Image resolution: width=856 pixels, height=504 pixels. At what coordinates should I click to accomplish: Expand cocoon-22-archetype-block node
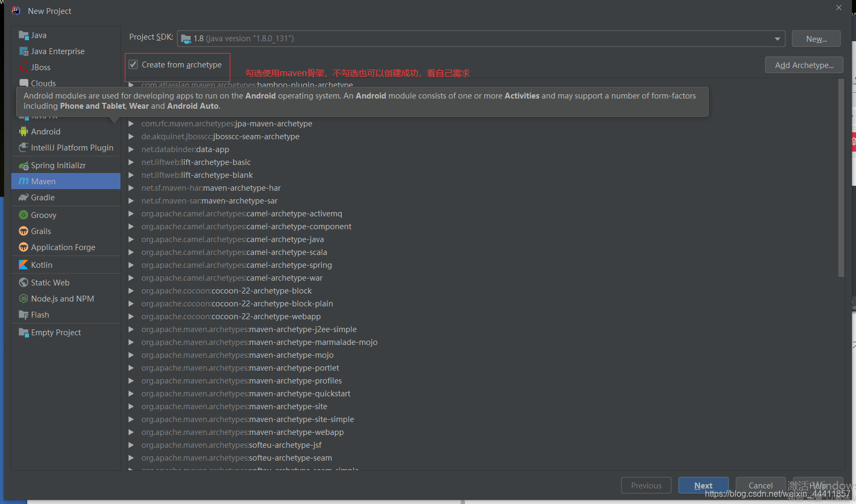coord(131,291)
